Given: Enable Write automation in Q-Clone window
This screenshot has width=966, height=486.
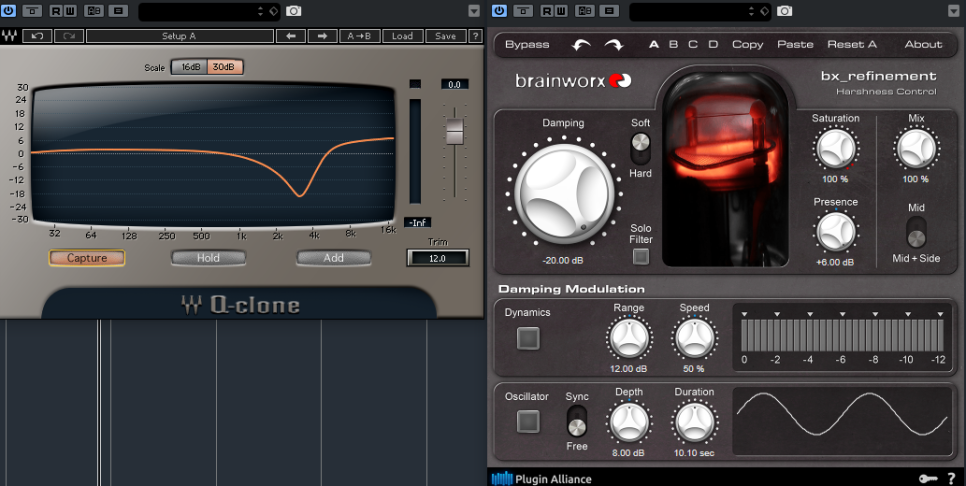Looking at the screenshot, I should [68, 10].
